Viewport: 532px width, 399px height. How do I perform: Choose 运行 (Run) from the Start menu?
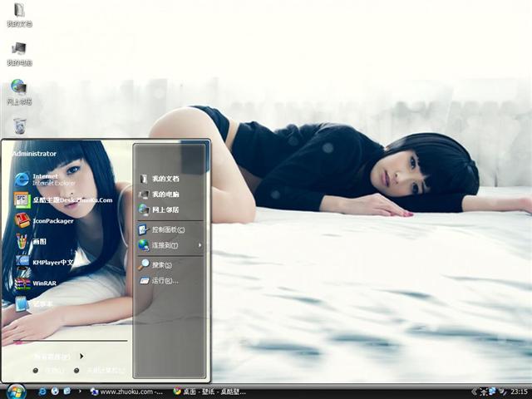pyautogui.click(x=163, y=281)
